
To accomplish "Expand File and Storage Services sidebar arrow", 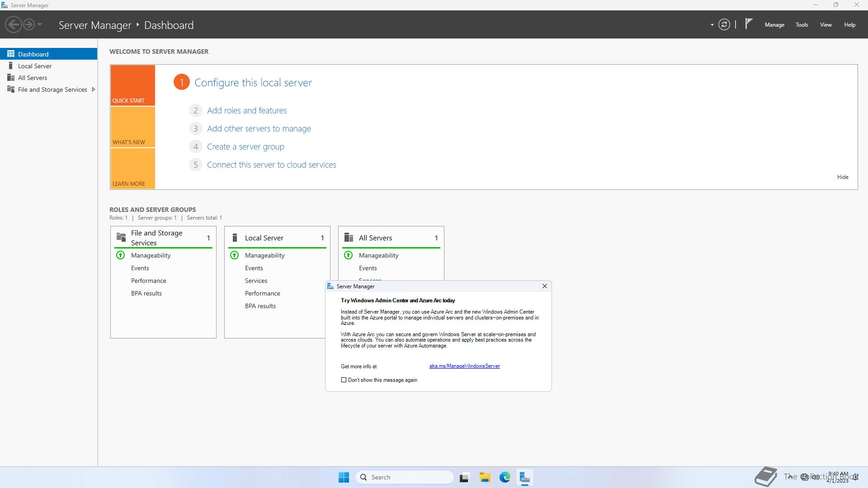I will point(94,89).
